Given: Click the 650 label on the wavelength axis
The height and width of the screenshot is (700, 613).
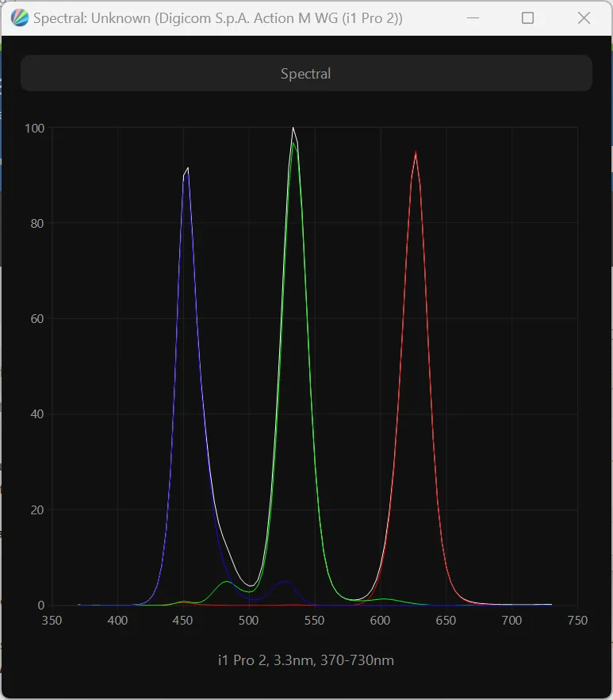Looking at the screenshot, I should pyautogui.click(x=446, y=621).
